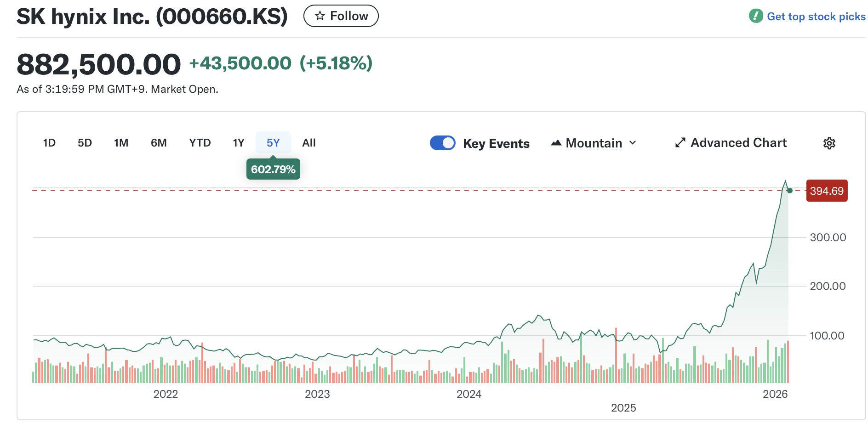The width and height of the screenshot is (868, 429).
Task: Click the Advanced Chart expand arrows icon
Action: [x=680, y=143]
